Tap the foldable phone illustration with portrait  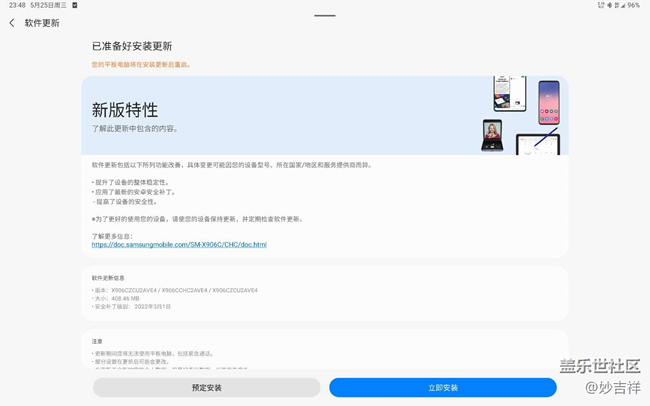click(x=492, y=135)
